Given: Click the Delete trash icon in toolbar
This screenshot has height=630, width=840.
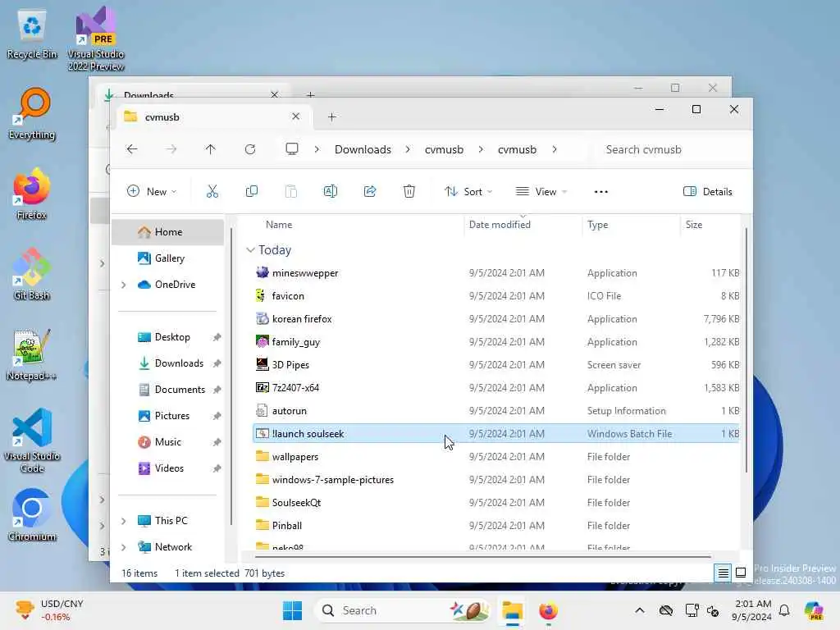Looking at the screenshot, I should [x=409, y=191].
